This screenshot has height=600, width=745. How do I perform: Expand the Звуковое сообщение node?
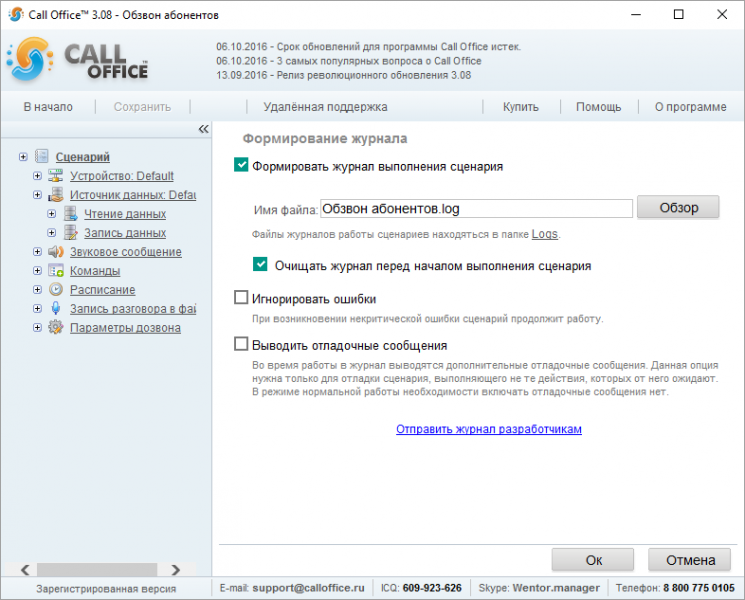click(37, 252)
